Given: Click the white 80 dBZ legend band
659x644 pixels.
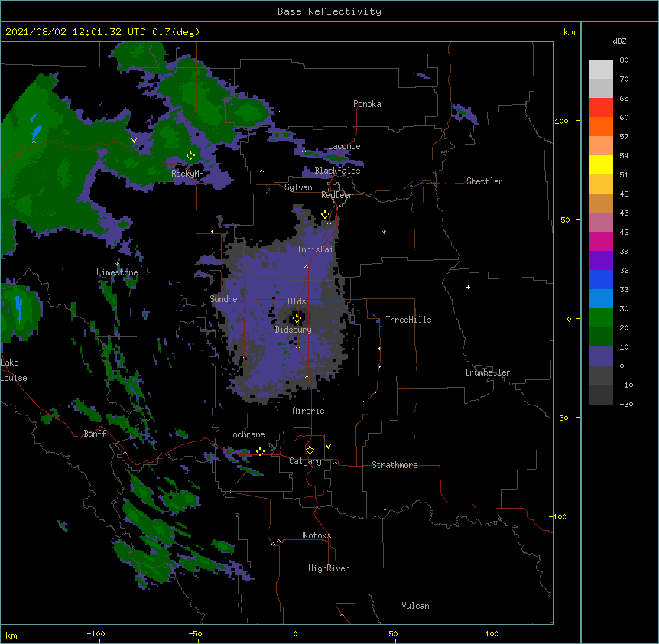Looking at the screenshot, I should point(601,69).
